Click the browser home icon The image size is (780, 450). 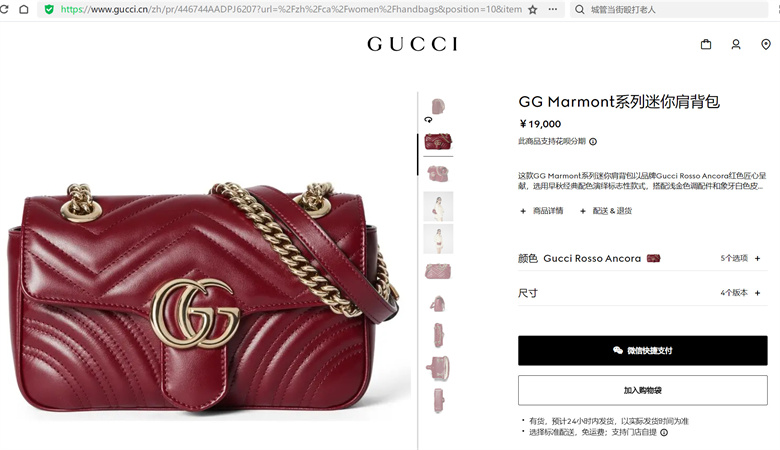coord(23,9)
